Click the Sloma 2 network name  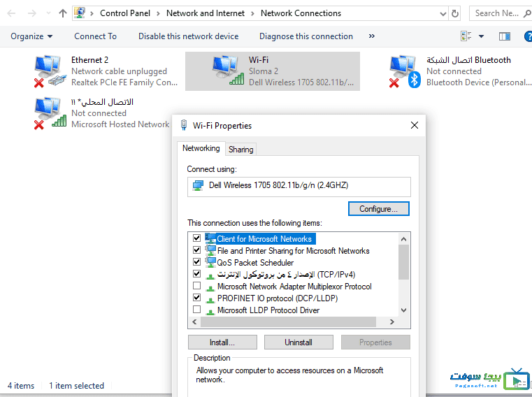click(264, 71)
